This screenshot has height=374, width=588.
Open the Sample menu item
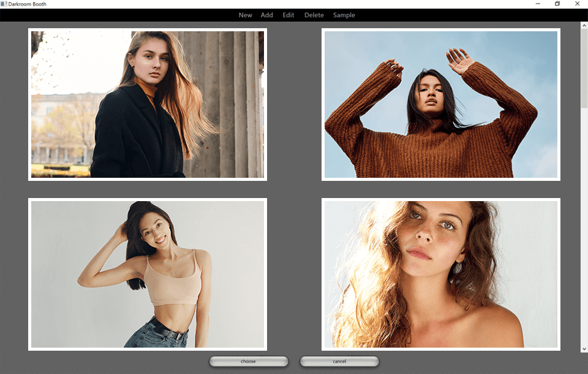click(x=344, y=15)
